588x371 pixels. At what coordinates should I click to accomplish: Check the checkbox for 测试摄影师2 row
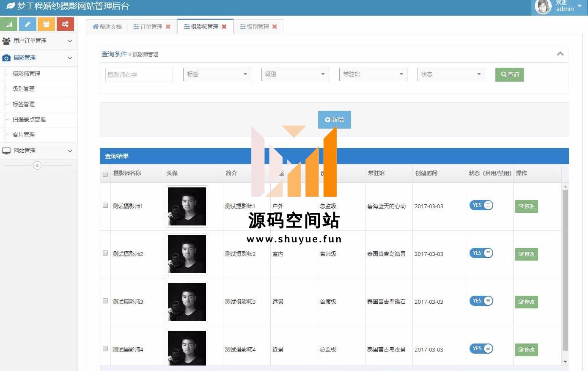(105, 253)
